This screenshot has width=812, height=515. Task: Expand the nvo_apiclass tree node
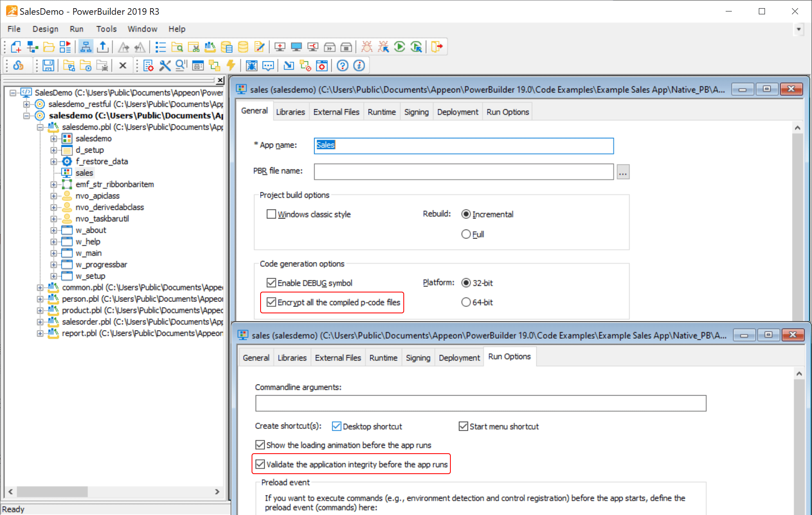pos(54,196)
